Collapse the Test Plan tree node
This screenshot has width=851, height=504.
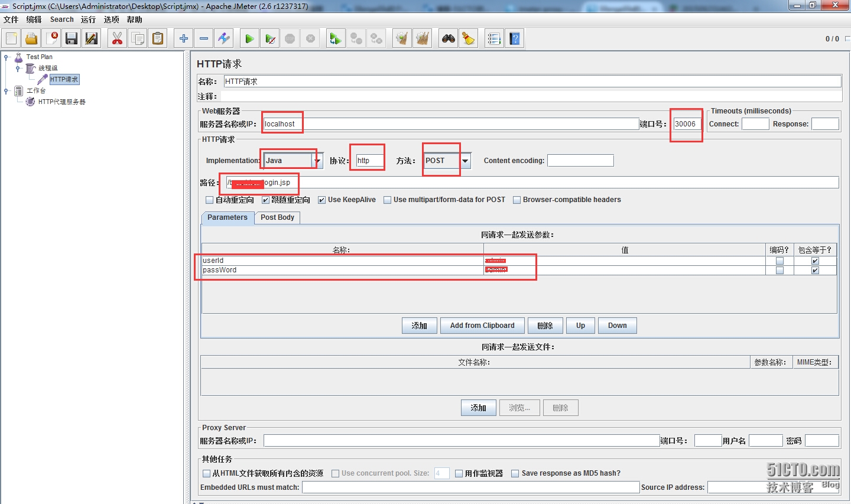[x=7, y=57]
